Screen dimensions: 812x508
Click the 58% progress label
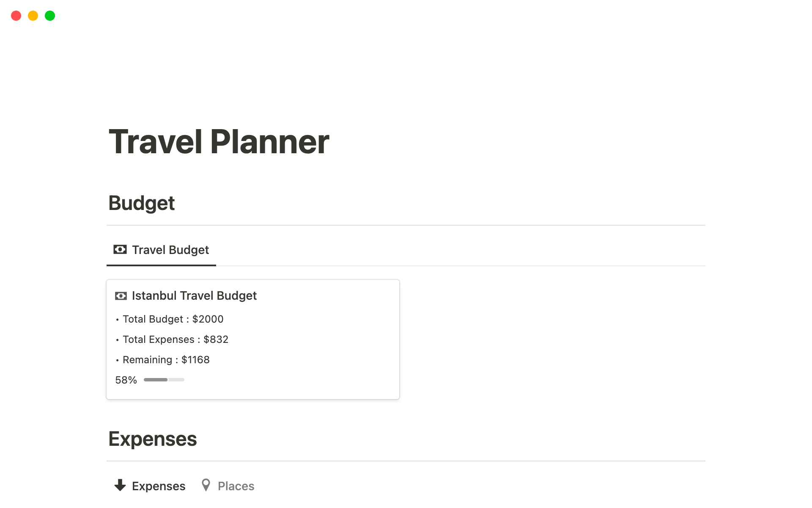tap(126, 380)
